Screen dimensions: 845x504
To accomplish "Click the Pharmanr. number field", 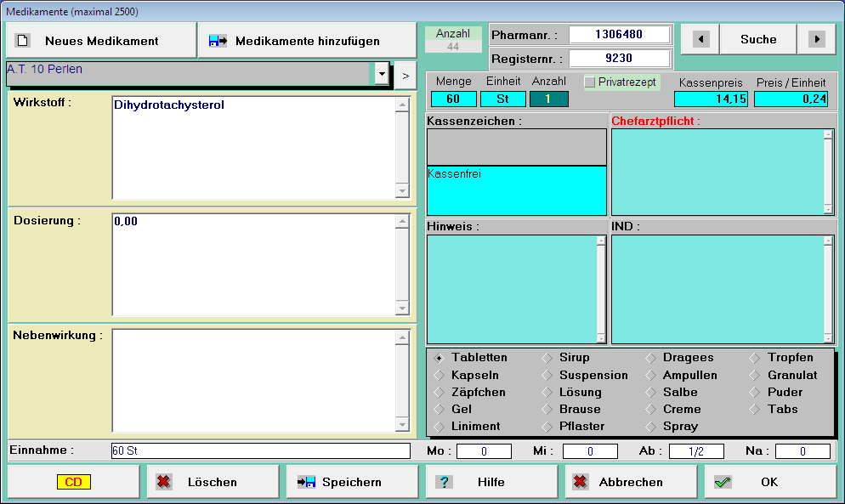I will pyautogui.click(x=619, y=35).
